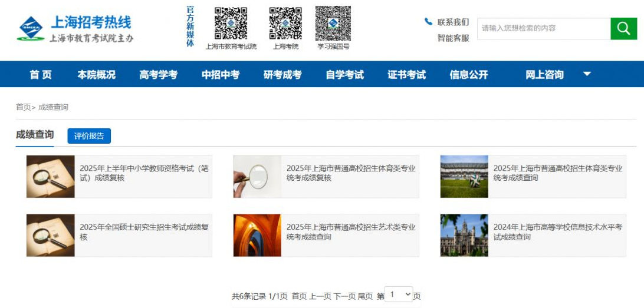Click the orange archway thumbnail

point(258,236)
